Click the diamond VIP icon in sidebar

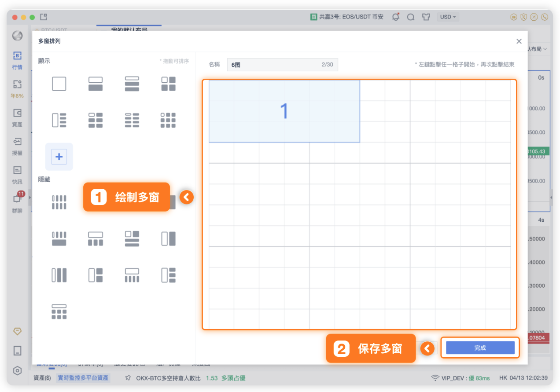point(18,331)
